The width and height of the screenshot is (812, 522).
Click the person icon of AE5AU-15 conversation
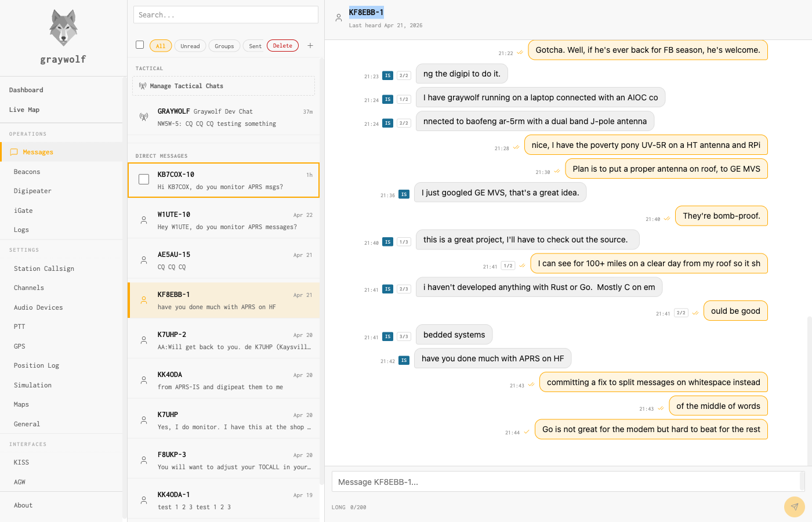[x=144, y=260]
